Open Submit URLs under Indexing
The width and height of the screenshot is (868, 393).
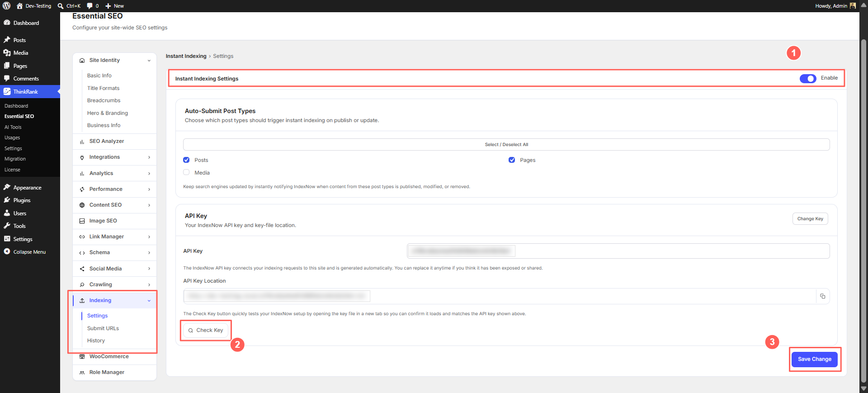click(x=103, y=328)
